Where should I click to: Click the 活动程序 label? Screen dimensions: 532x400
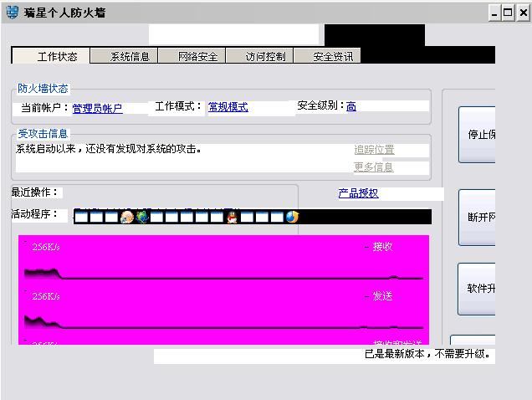pyautogui.click(x=34, y=214)
